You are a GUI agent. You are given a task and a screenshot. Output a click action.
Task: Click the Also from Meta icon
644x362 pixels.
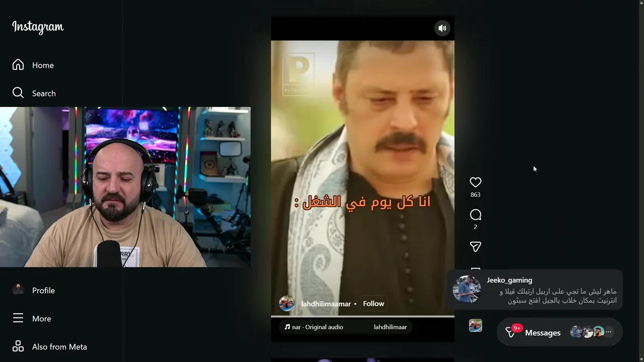coord(18,346)
